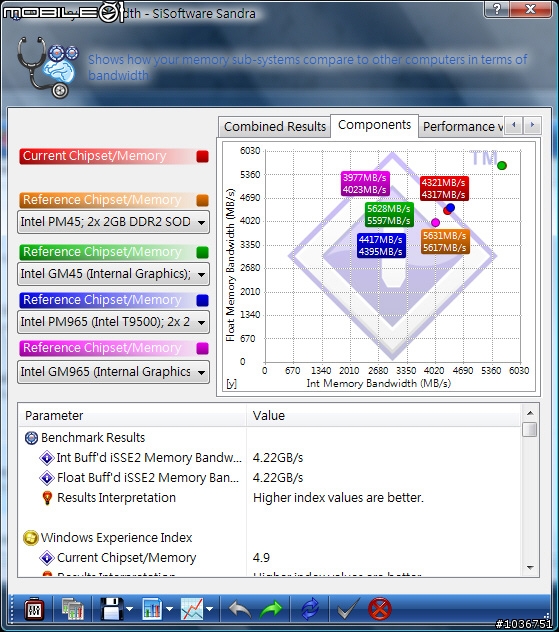Select the Benchmark Results row
Screen dimensions: 559x632
269,438
